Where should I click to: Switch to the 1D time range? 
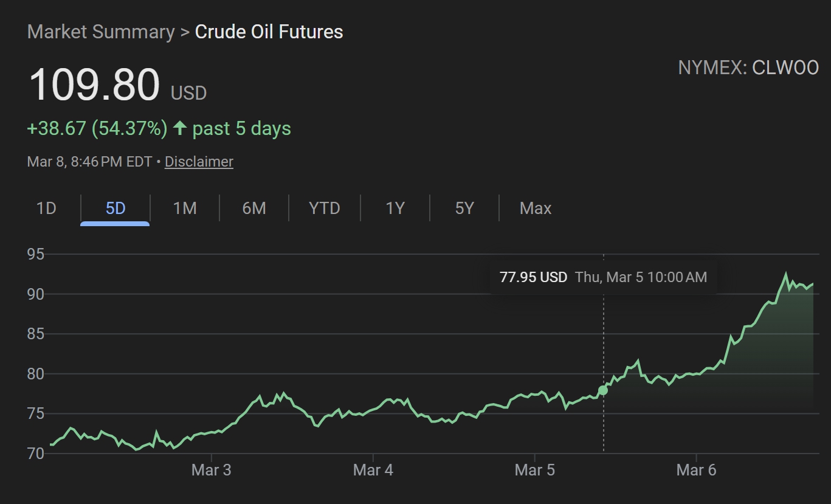tap(46, 209)
